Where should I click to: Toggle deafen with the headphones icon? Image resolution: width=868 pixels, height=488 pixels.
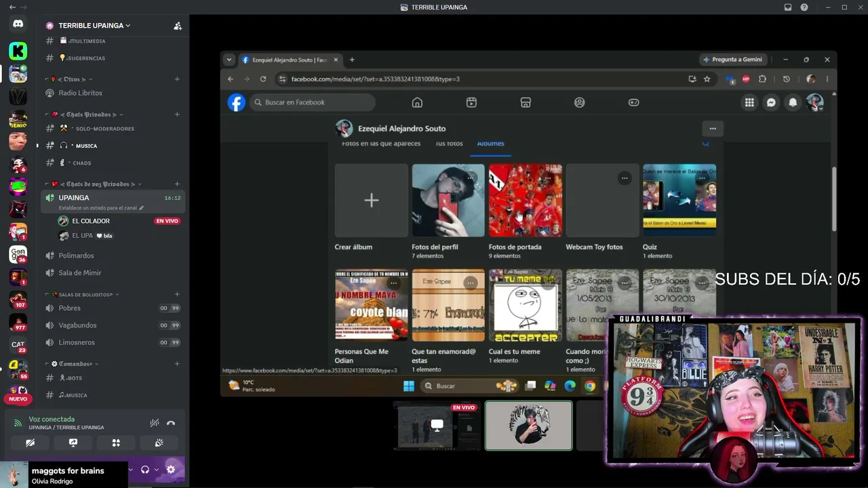(144, 470)
